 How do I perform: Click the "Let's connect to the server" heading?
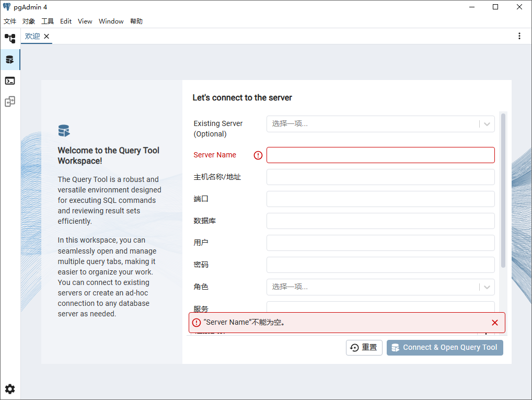[242, 98]
